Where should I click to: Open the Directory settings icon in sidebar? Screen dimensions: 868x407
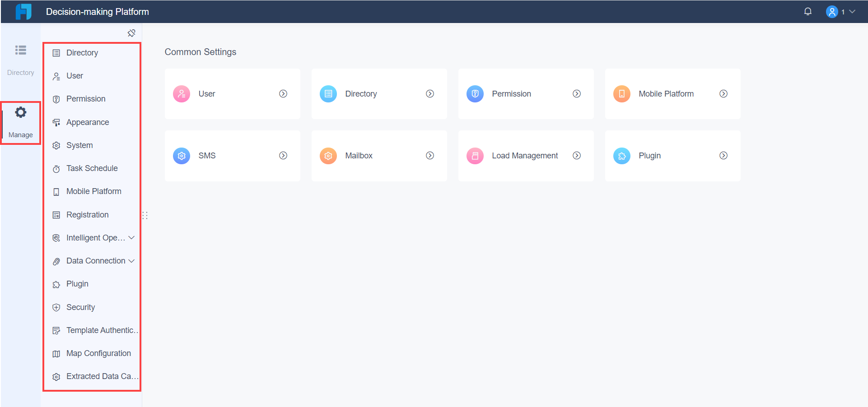click(x=56, y=53)
